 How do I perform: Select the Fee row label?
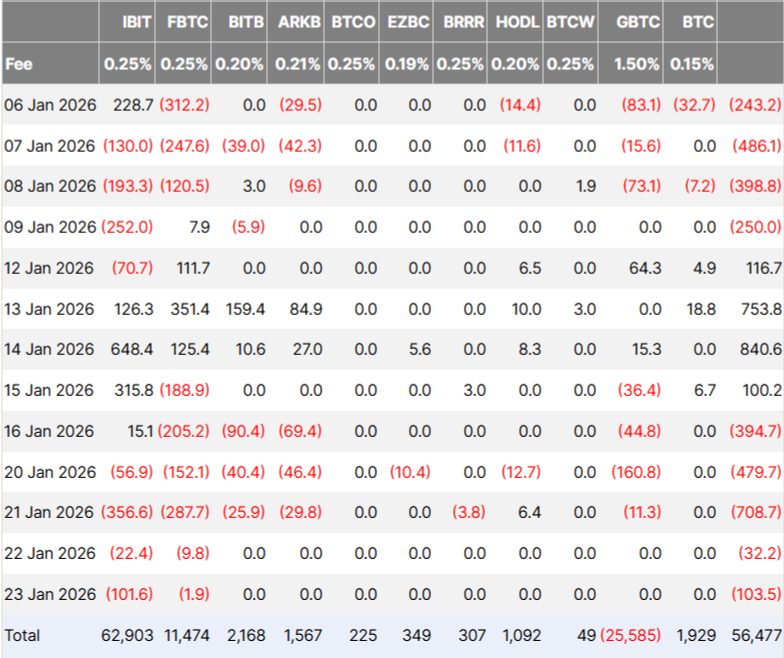pyautogui.click(x=18, y=64)
